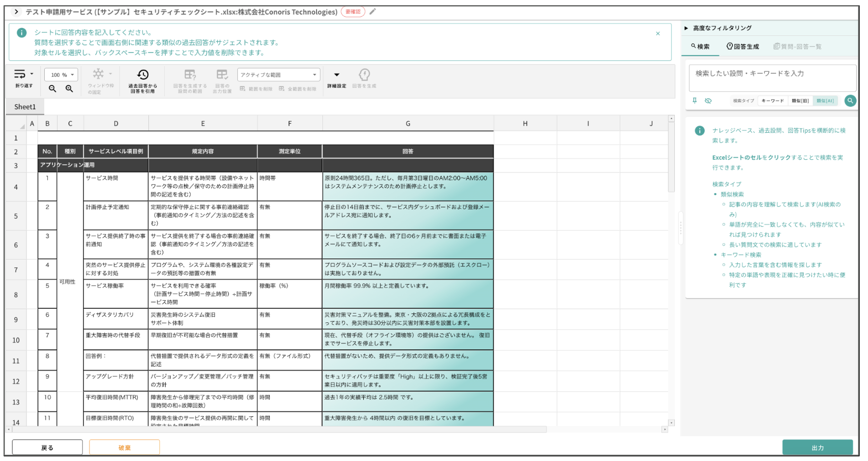868x461 pixels.
Task: Click the ウィンドウ枠の固定 freeze panes icon
Action: click(98, 75)
